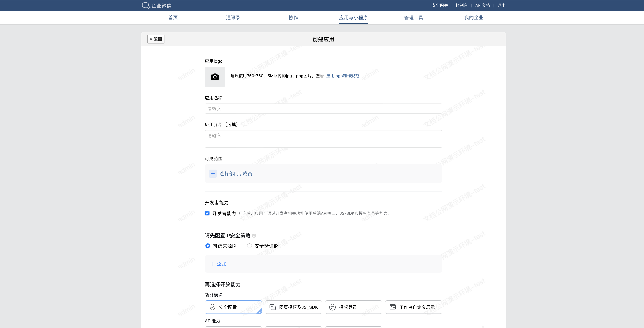Click the 返回 back button

pos(156,39)
